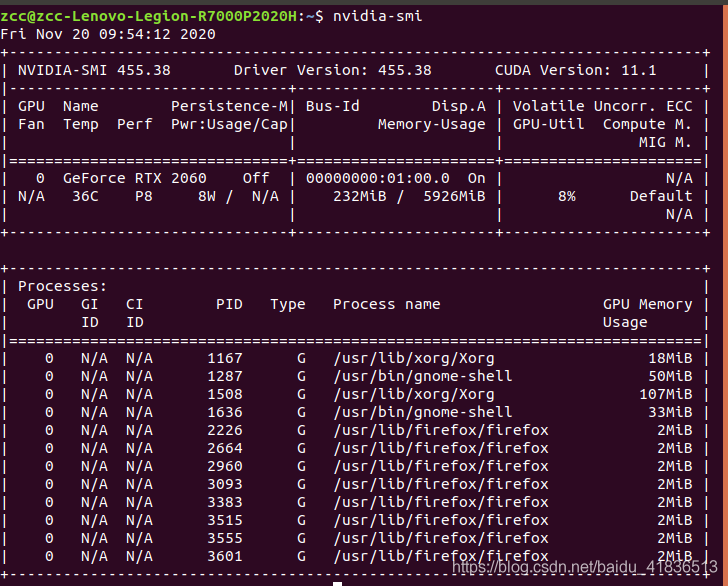Click the gnome-shell process path for PID 1287
Viewport: 728px width, 586px height.
[x=422, y=376]
